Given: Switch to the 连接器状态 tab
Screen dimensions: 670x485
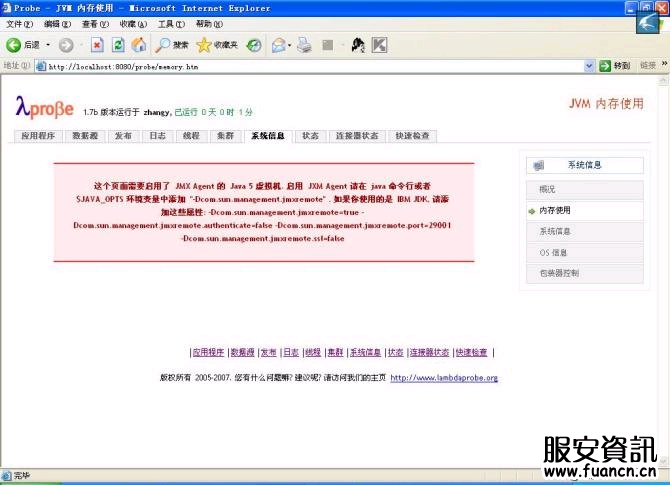Looking at the screenshot, I should [x=357, y=136].
